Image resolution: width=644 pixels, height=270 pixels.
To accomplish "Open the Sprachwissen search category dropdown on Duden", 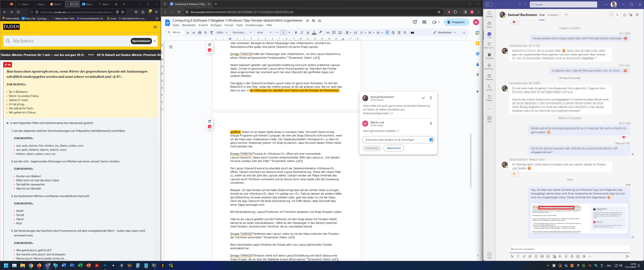I will pyautogui.click(x=154, y=41).
